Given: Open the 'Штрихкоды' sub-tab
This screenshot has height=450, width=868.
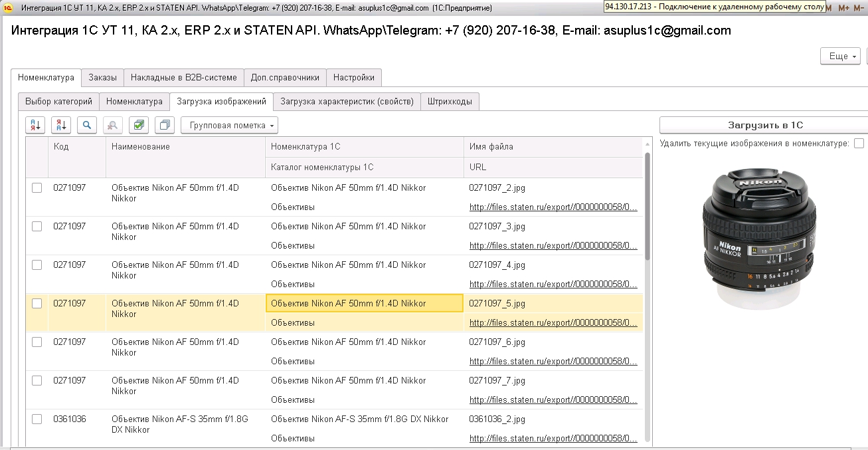Looking at the screenshot, I should (x=450, y=102).
